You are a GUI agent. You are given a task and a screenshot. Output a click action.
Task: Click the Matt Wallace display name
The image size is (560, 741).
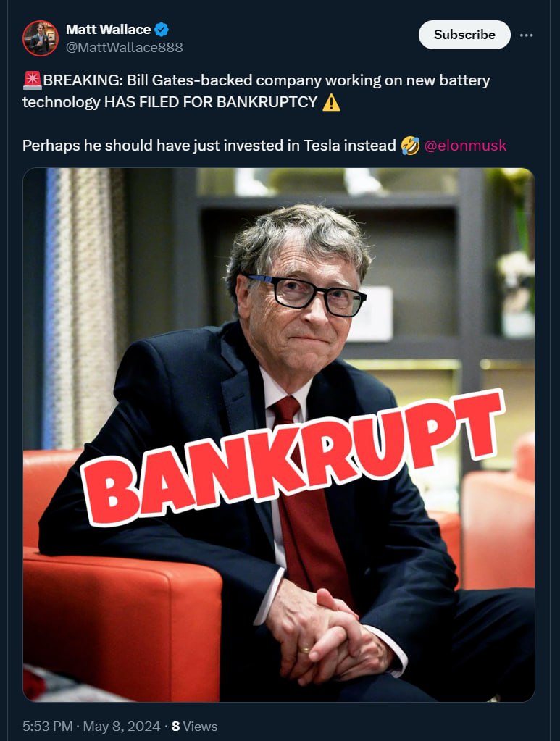click(108, 29)
